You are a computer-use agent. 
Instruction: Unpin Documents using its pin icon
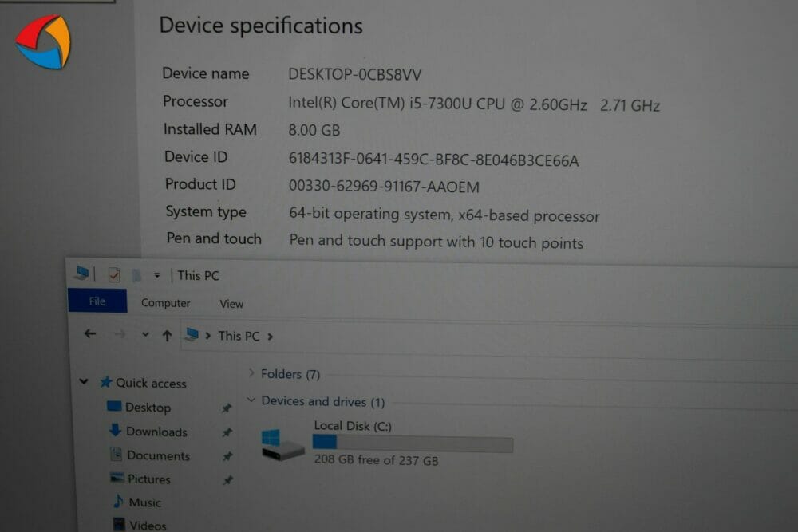pos(227,456)
